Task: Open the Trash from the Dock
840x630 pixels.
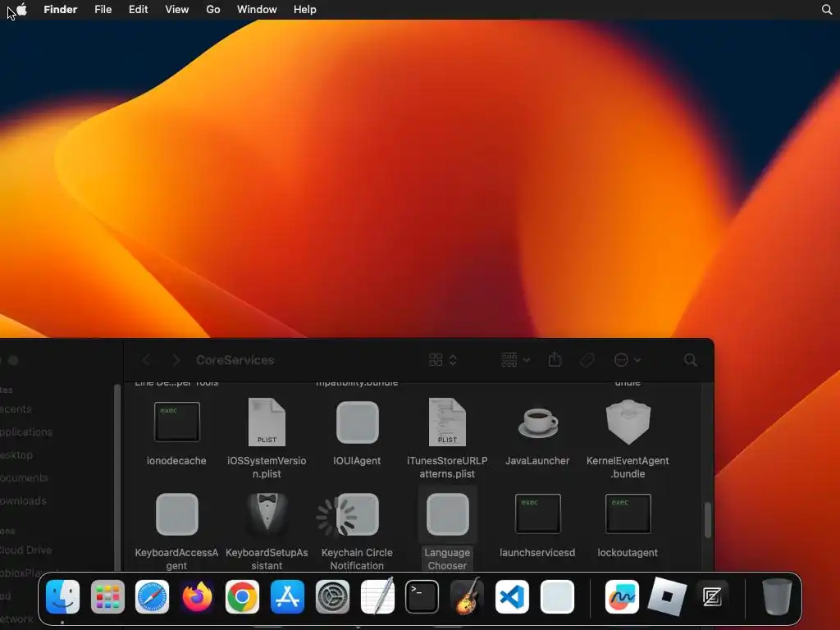Action: [x=777, y=597]
